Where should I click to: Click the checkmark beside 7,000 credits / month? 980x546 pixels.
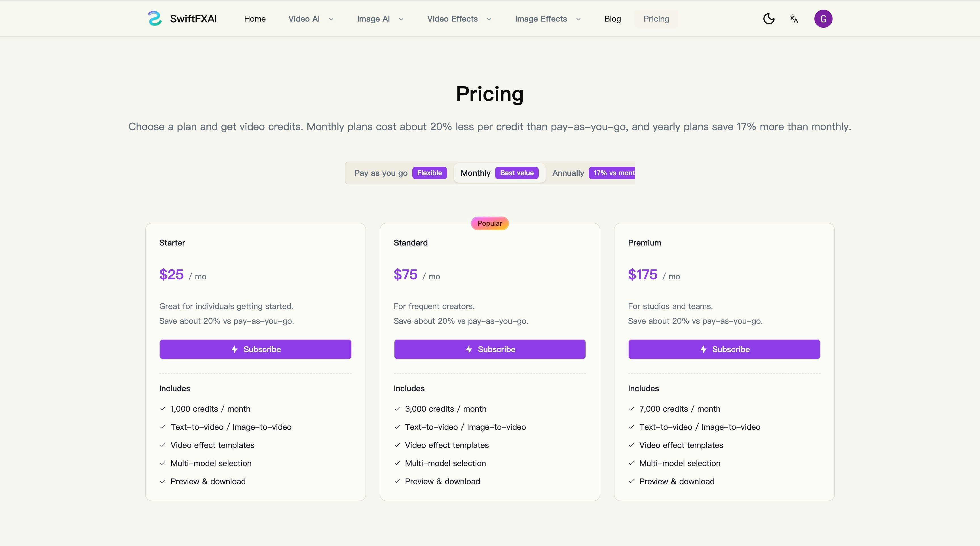coord(631,409)
